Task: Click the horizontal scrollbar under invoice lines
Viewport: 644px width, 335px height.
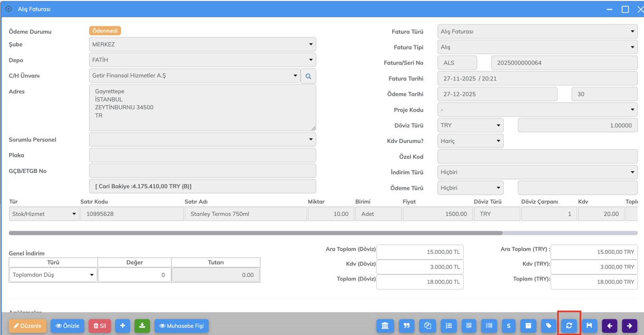Action: [x=256, y=233]
